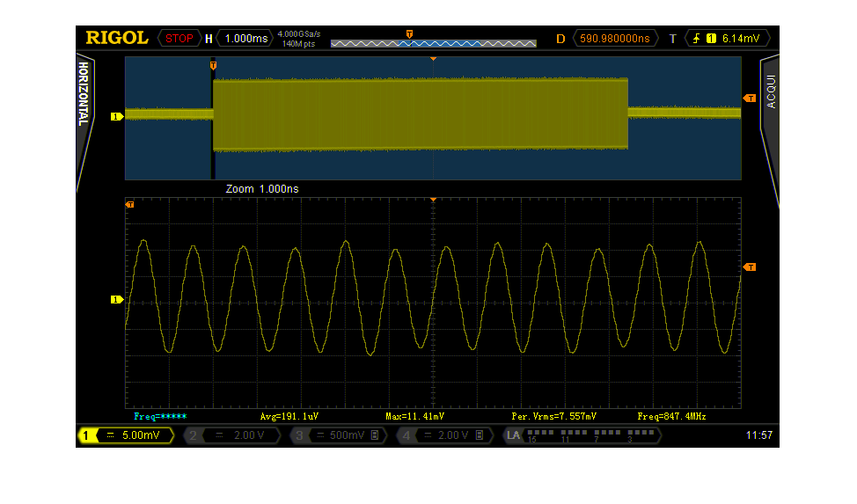Click the Freq=847.4MHz measurement

(x=671, y=417)
